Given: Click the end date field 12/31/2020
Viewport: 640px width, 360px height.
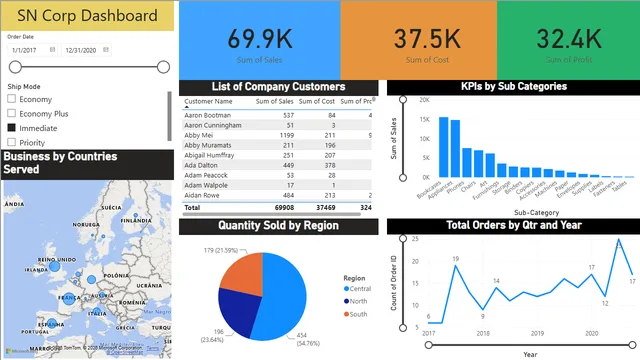Looking at the screenshot, I should (86, 50).
